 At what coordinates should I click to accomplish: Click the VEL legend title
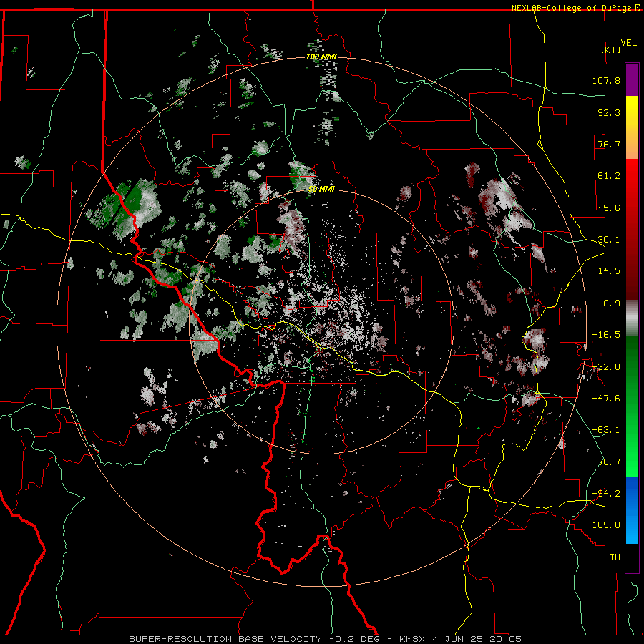point(628,42)
